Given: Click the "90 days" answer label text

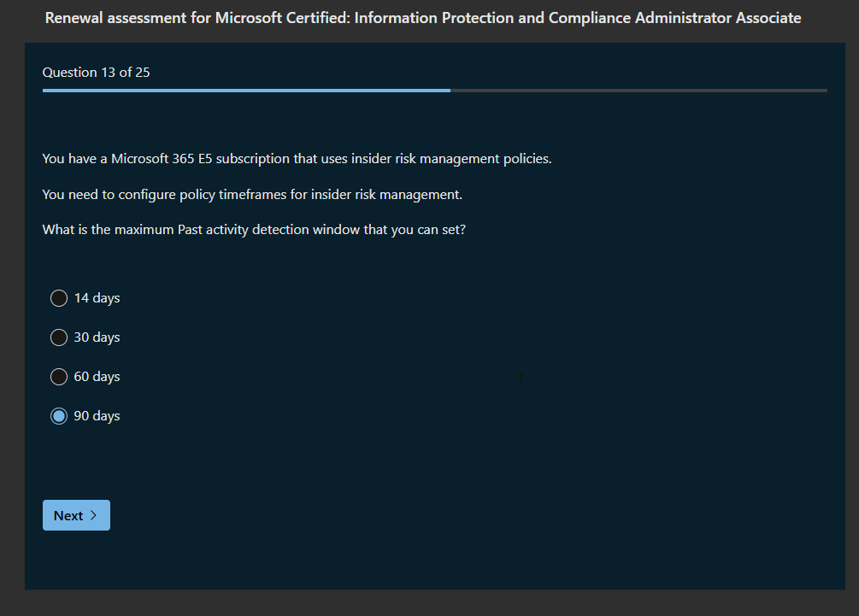Looking at the screenshot, I should coord(97,416).
